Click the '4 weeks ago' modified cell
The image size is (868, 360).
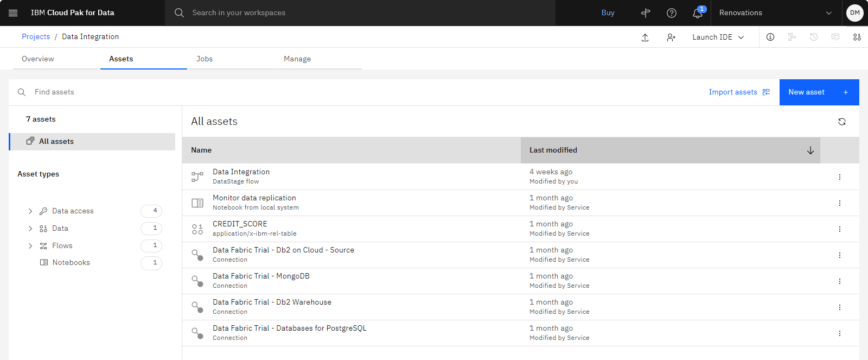click(x=551, y=172)
